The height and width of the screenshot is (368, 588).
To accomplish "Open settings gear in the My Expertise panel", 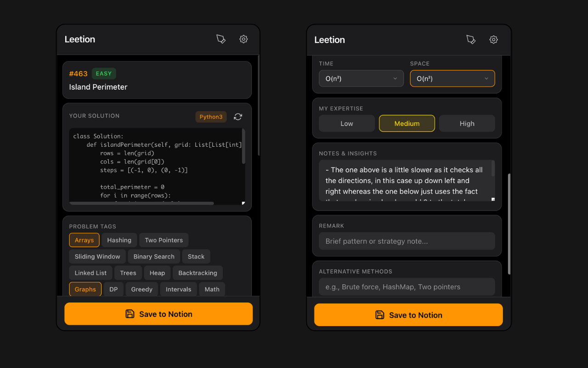I will pyautogui.click(x=493, y=40).
